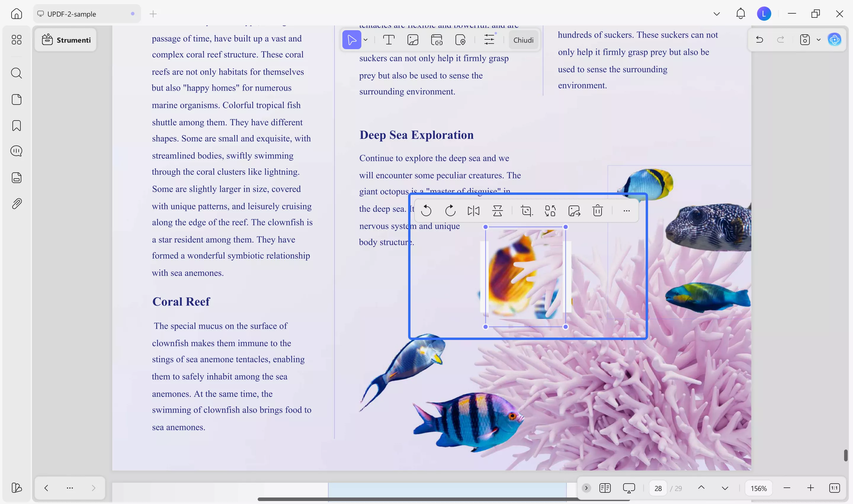Select the Text tool in the editor toolbar
This screenshot has width=853, height=504.
[x=389, y=40]
